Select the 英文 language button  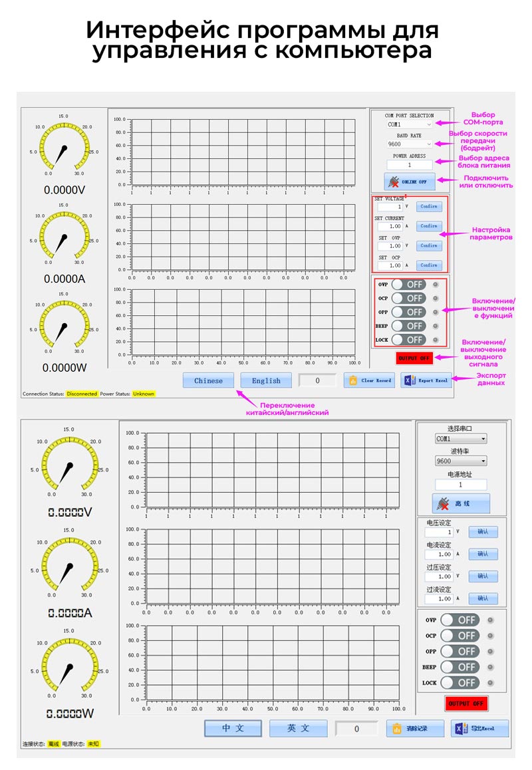coord(298,728)
